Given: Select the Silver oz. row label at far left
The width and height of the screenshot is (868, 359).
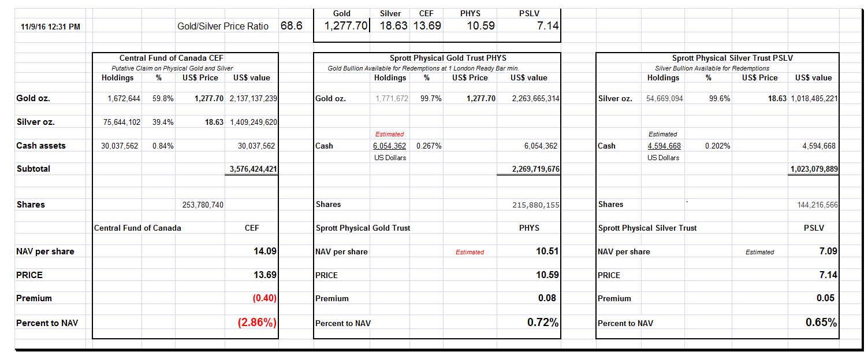Looking at the screenshot, I should click(x=36, y=122).
